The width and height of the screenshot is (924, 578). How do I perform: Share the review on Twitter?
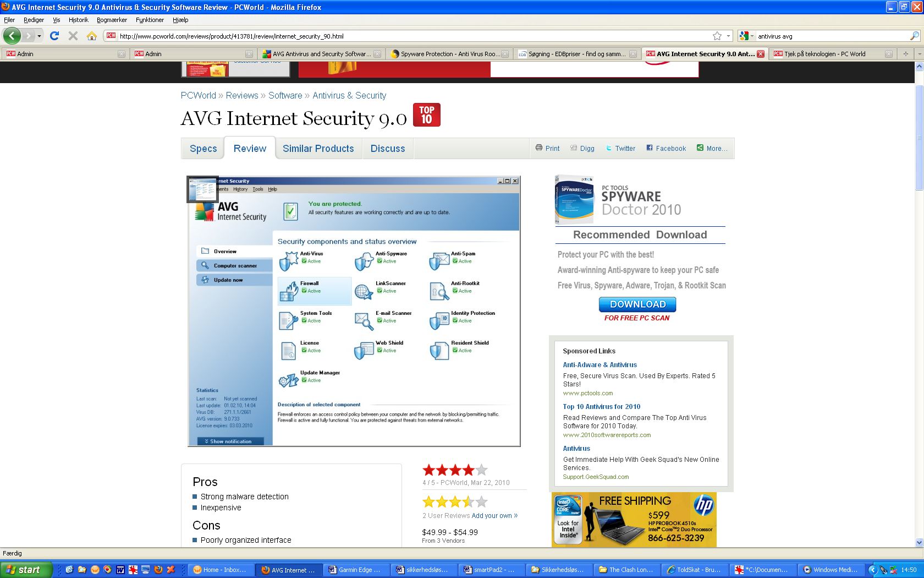point(620,148)
